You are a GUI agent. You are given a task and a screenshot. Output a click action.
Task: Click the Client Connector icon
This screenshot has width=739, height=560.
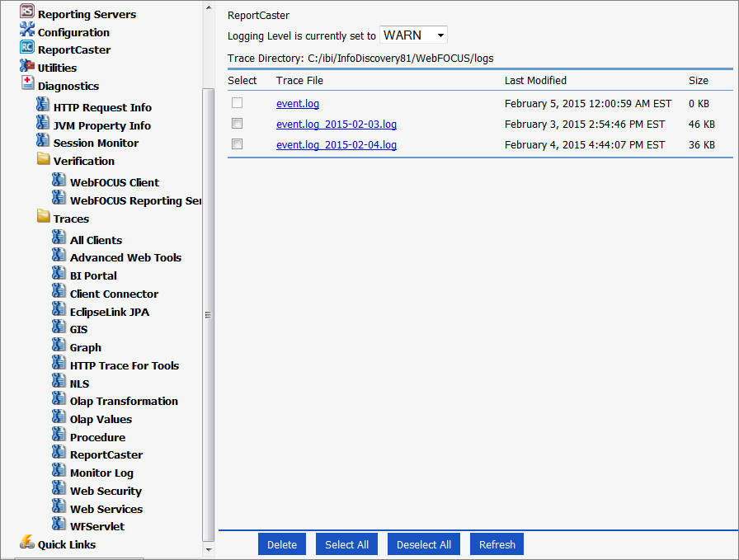tap(59, 291)
